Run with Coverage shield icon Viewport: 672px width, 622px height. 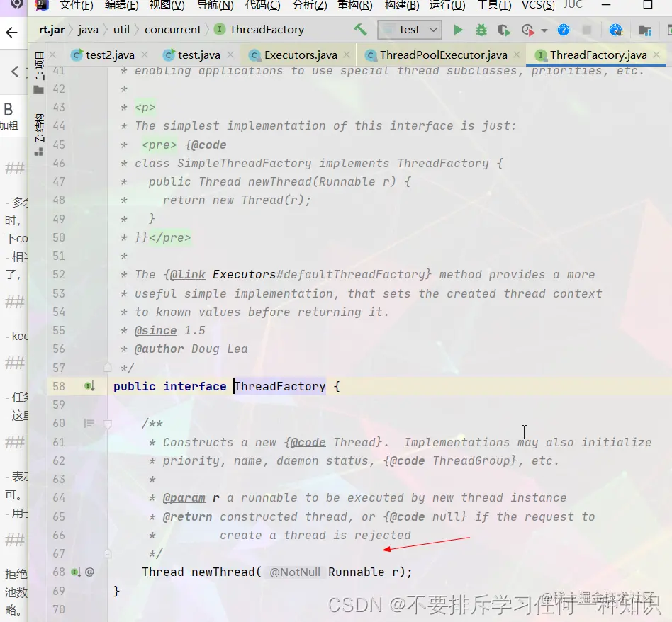(x=503, y=30)
